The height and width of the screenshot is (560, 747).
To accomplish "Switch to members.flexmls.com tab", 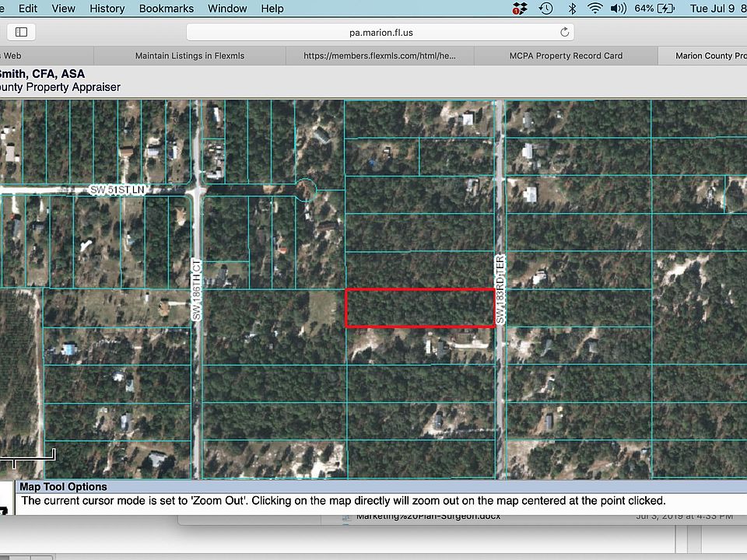I will [379, 56].
